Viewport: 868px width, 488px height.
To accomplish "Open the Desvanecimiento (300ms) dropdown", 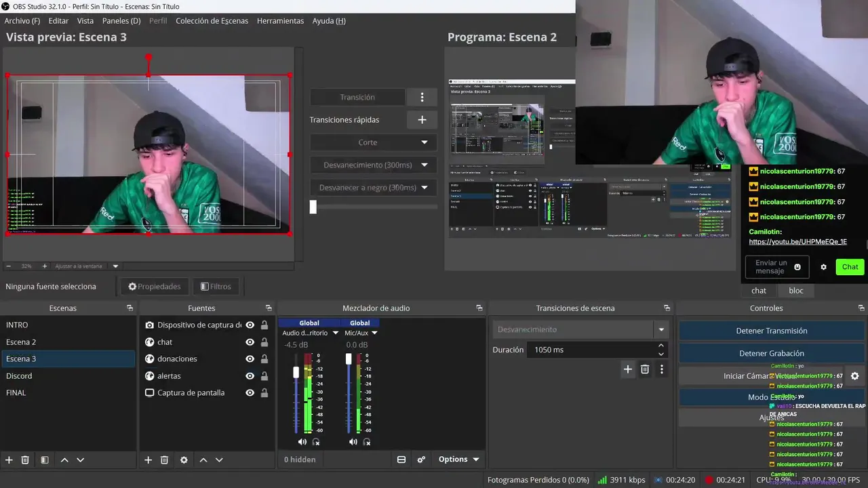I will click(374, 165).
